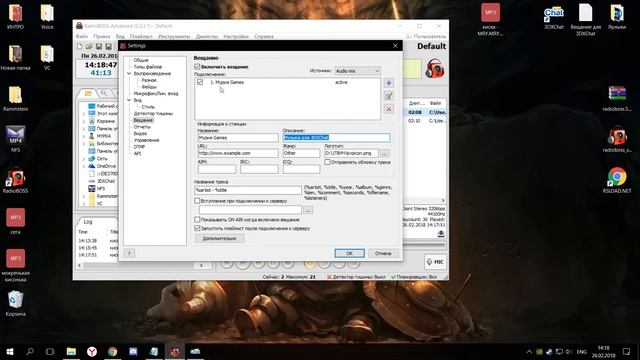Collapse the Воспроизведение settings branch

click(x=129, y=73)
